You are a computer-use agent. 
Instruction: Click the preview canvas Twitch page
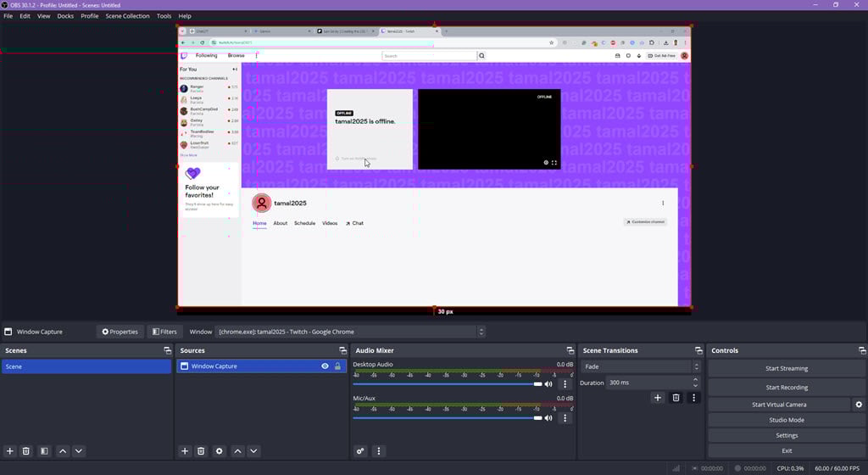tap(434, 166)
